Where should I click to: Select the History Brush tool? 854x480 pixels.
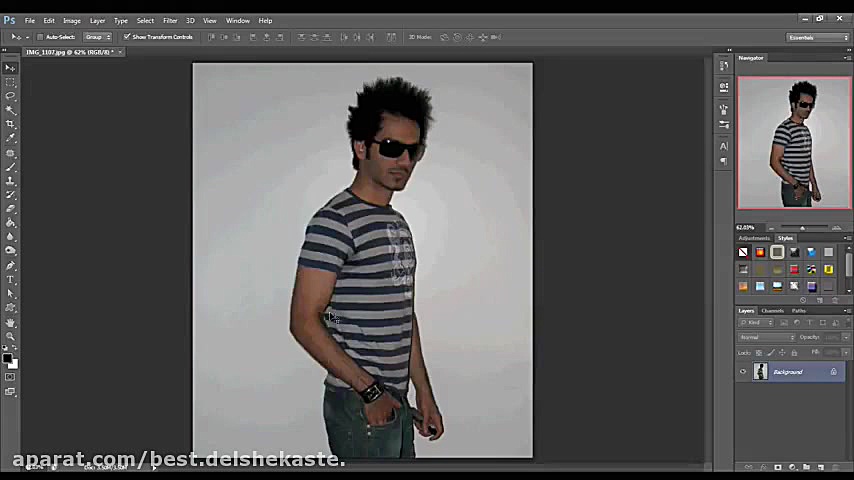pos(10,195)
